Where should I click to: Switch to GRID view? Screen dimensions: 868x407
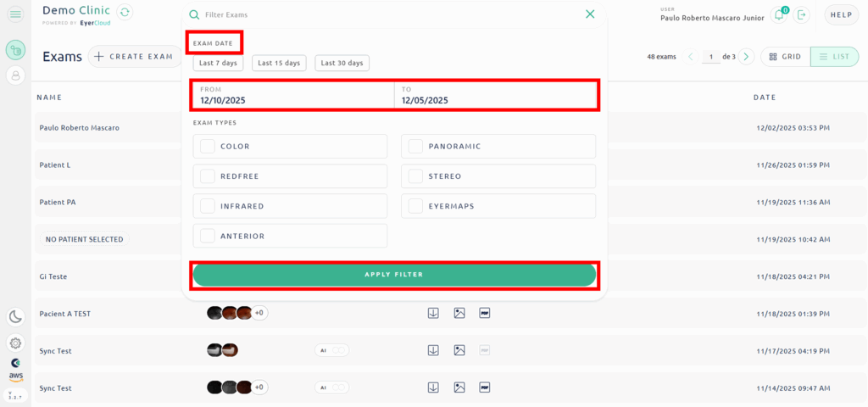784,57
